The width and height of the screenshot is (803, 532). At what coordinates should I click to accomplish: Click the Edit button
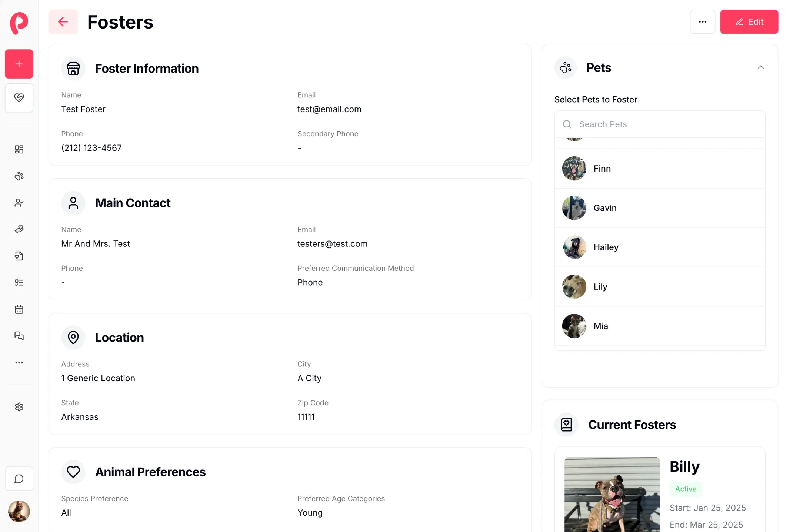(749, 21)
